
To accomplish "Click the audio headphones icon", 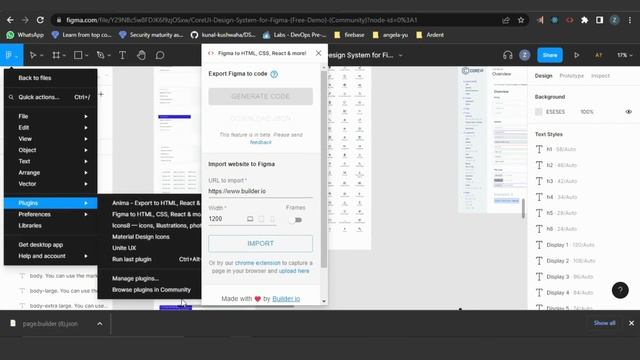I will (507, 55).
